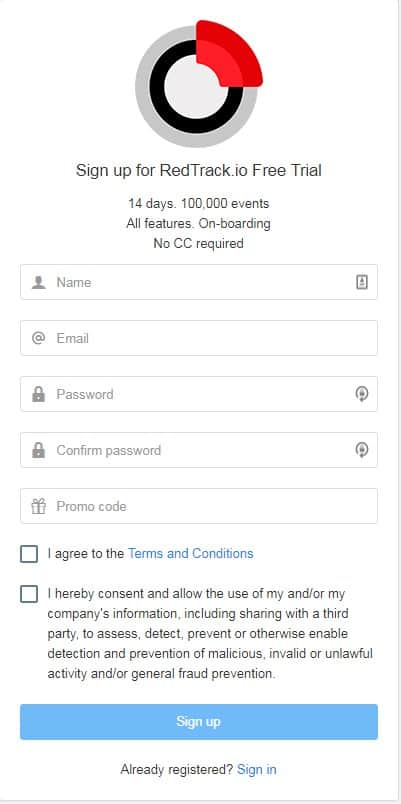Click the person icon in Name field

[x=38, y=282]
